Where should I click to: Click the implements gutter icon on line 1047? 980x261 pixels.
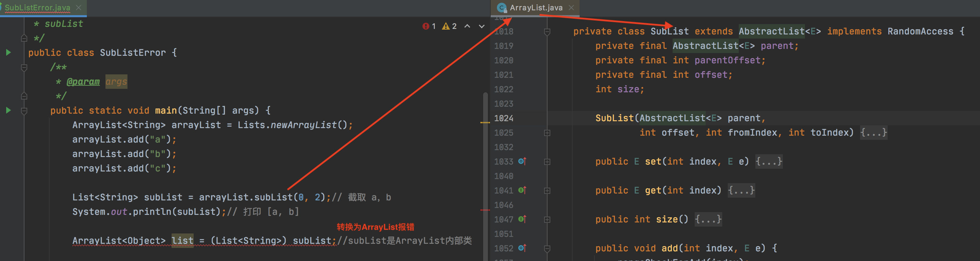pyautogui.click(x=522, y=219)
